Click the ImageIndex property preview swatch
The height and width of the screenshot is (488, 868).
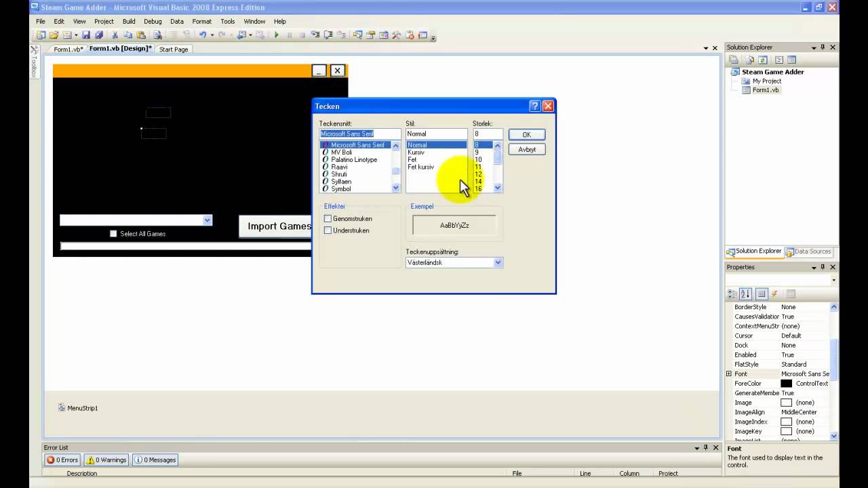point(787,422)
